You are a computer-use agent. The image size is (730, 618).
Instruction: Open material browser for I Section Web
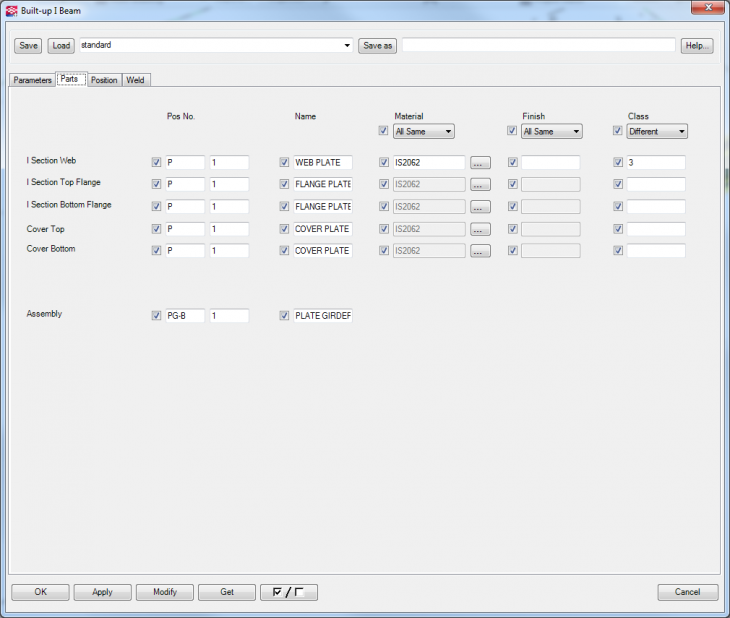480,162
